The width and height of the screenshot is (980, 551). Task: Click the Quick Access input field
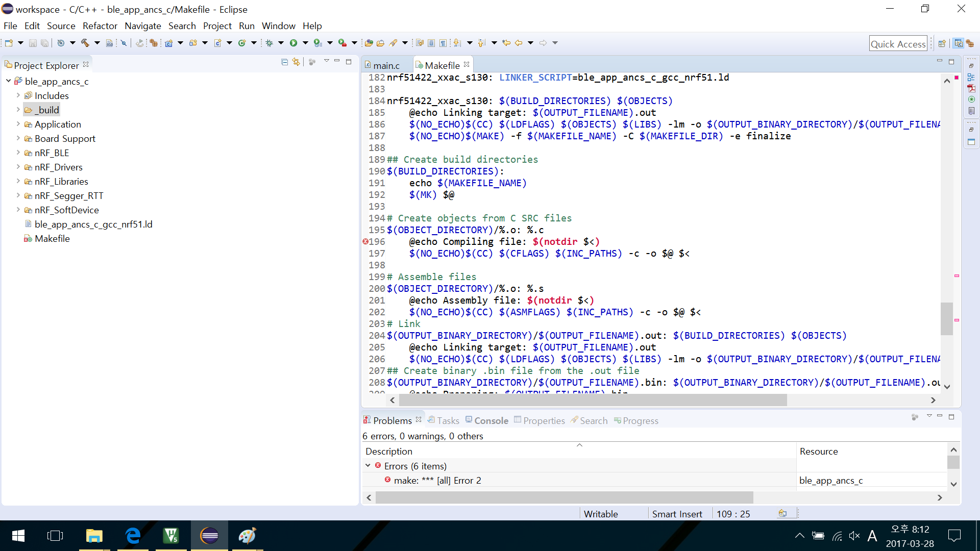(x=898, y=44)
